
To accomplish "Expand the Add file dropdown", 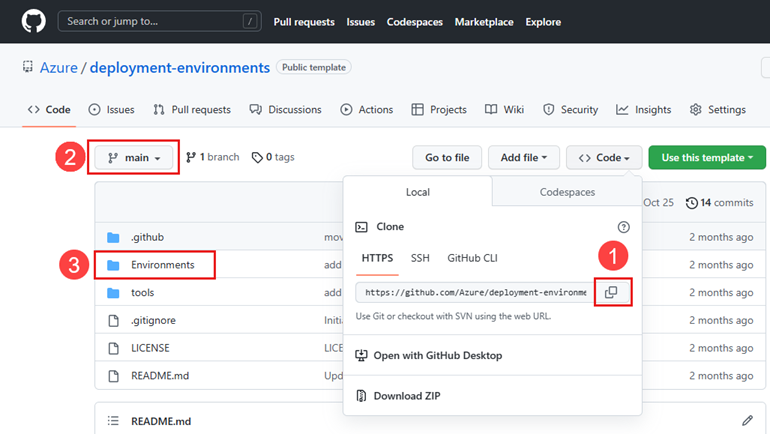I will (524, 158).
